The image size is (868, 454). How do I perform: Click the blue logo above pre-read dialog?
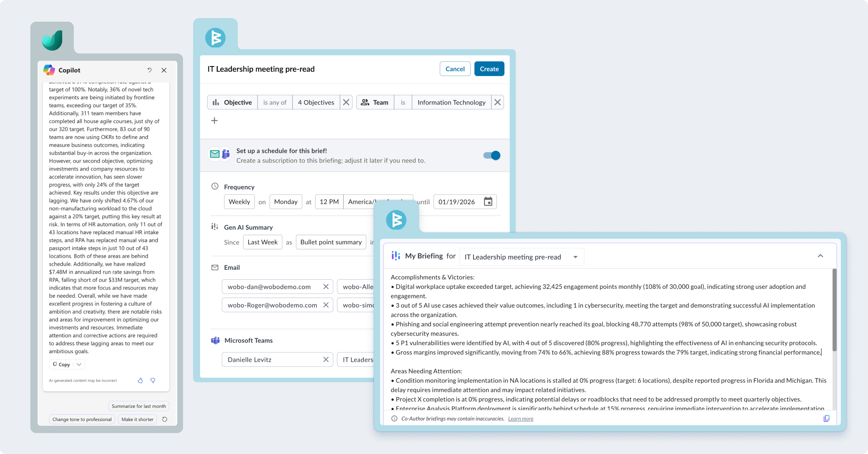(216, 38)
